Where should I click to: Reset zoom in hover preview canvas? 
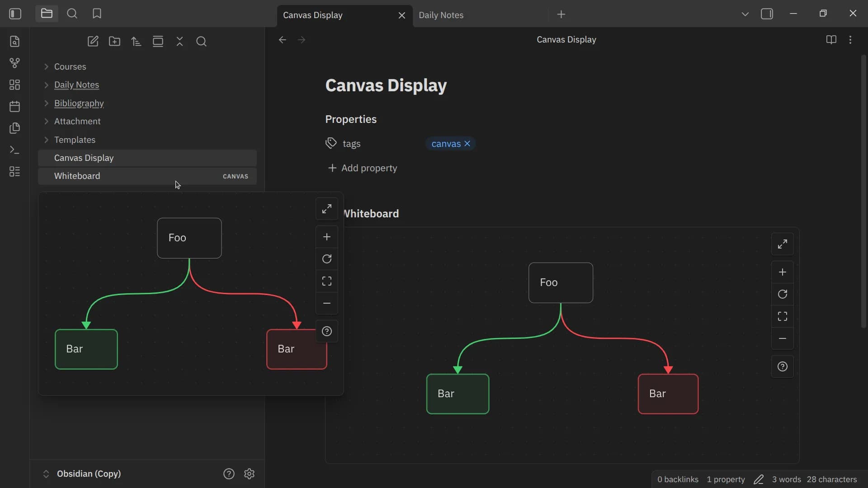pos(327,259)
